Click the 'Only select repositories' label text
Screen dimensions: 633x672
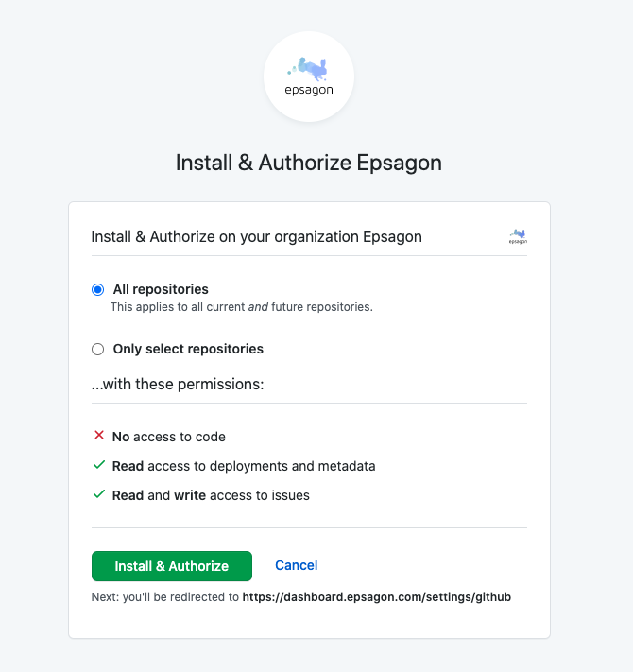[188, 349]
